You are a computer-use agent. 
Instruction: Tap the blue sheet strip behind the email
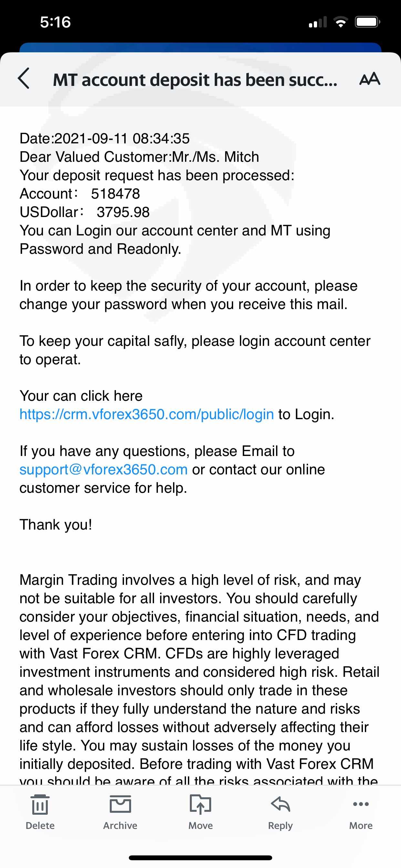click(200, 47)
